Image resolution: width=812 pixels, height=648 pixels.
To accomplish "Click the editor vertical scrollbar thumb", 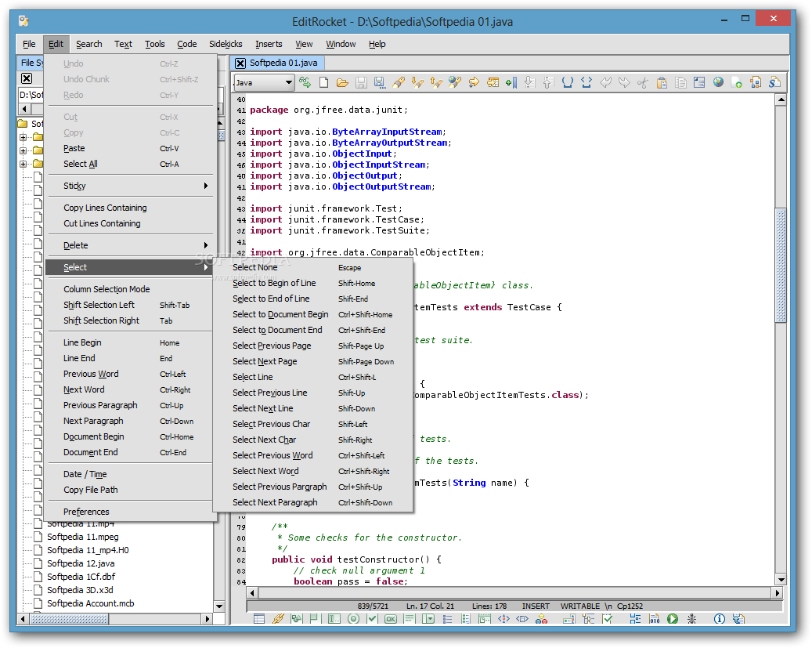I will [x=781, y=265].
